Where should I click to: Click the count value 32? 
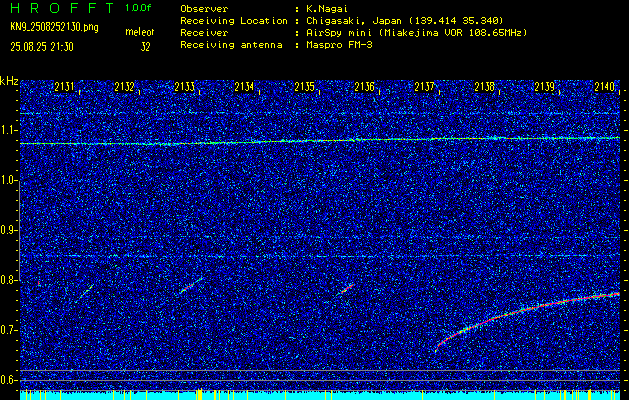pos(145,47)
